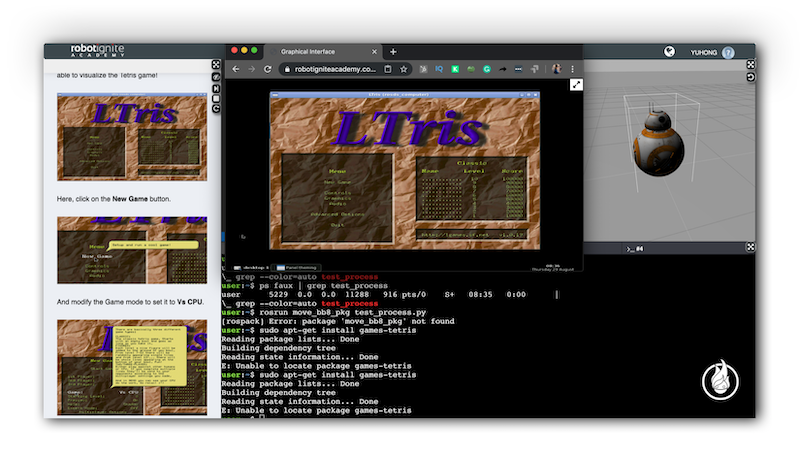Open the Grammarly G extension icon
The height and width of the screenshot is (458, 800).
pyautogui.click(x=487, y=69)
